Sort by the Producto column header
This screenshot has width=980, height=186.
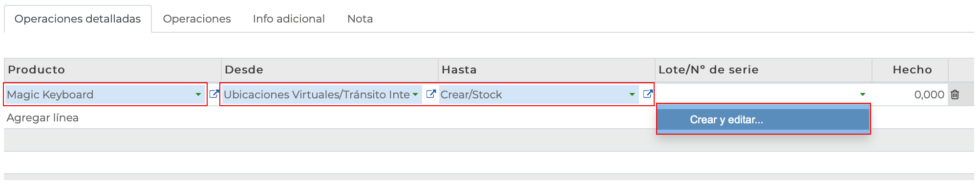click(36, 70)
